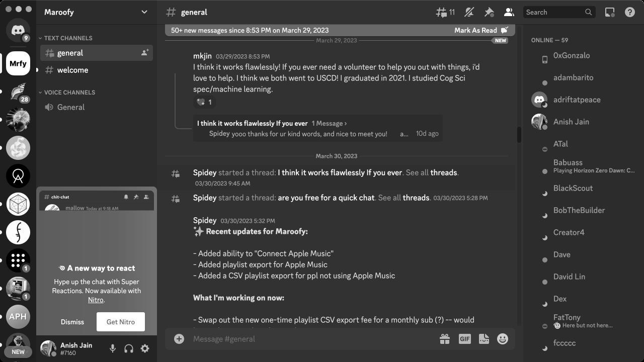The height and width of the screenshot is (362, 644).
Task: Click the plus attachment button in message box
Action: point(179,339)
